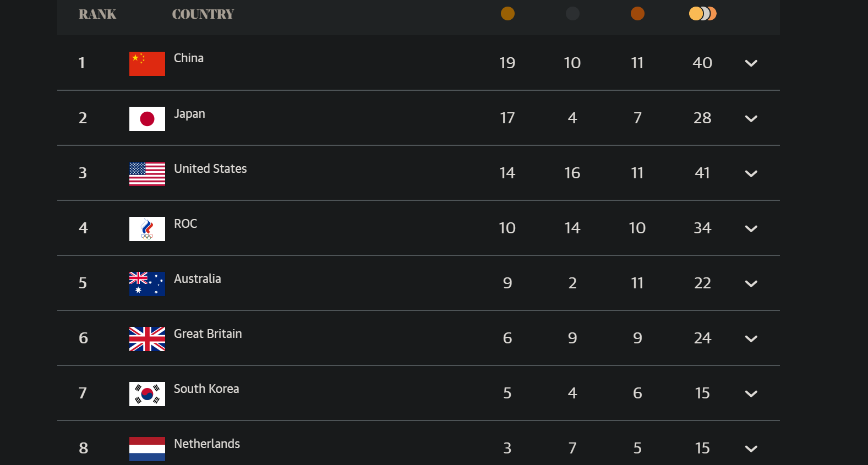Viewport: 868px width, 465px height.
Task: Click the bronze medal column icon
Action: tap(637, 14)
